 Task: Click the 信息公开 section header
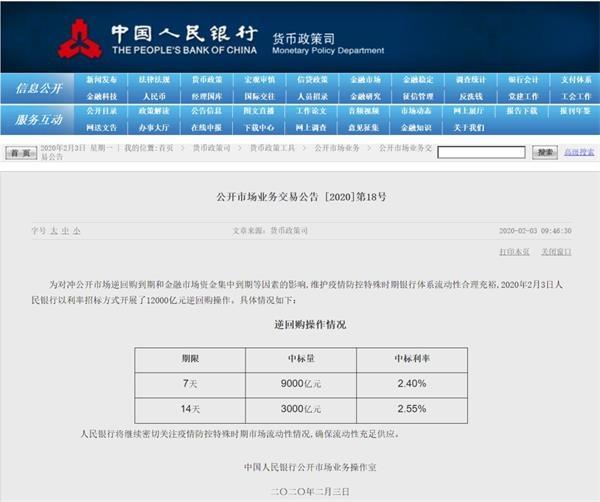(x=39, y=88)
